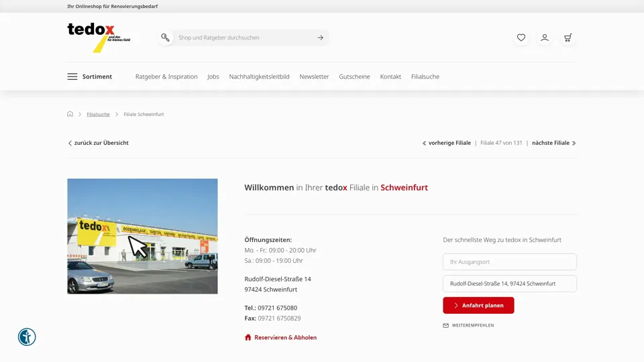Click 'Rudolf-Diesel-Straße 14' address line

pos(278,279)
